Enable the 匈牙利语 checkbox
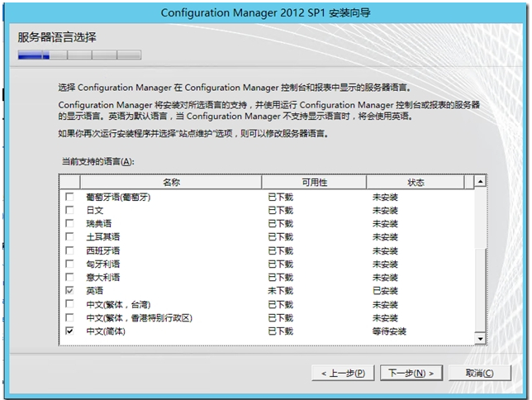532x400 pixels. tap(69, 264)
